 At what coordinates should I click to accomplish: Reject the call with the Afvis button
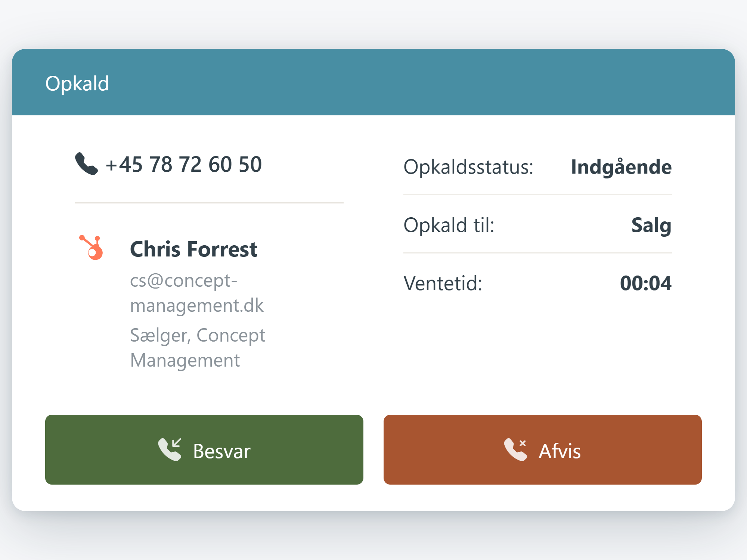point(542,449)
